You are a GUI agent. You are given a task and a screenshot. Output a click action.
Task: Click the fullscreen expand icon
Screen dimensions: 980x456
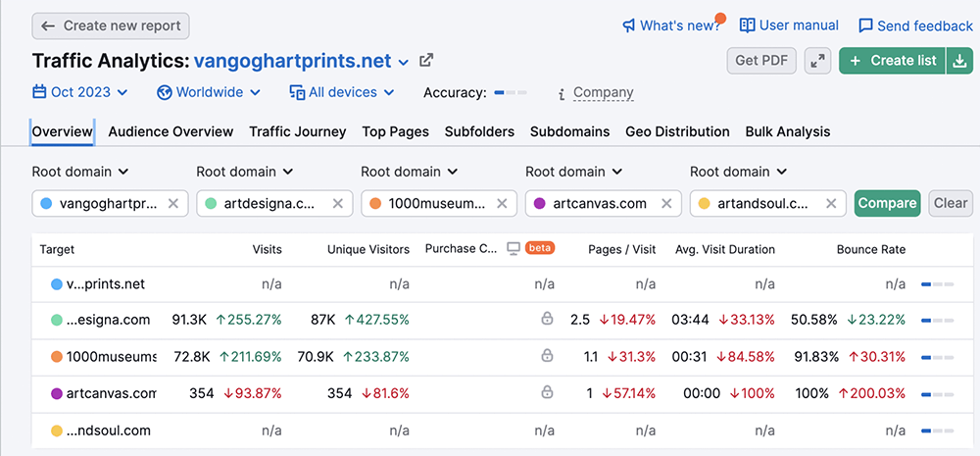click(x=817, y=61)
